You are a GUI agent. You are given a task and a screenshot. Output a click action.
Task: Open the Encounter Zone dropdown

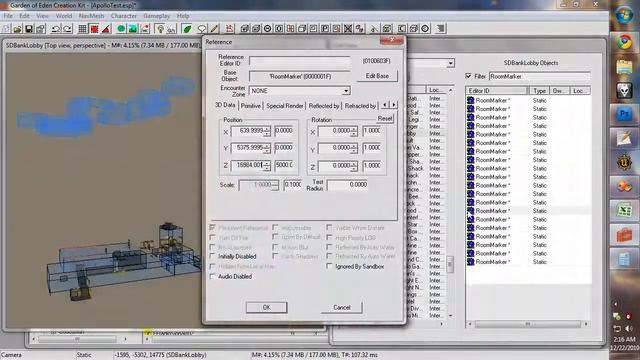tap(346, 91)
